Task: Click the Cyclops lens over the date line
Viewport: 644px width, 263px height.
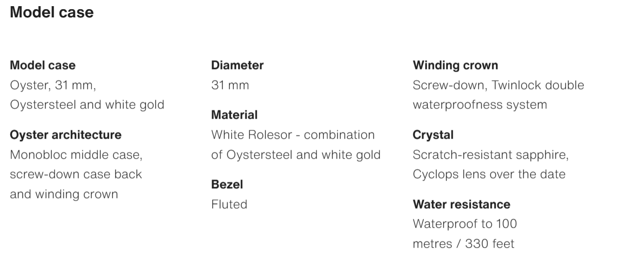Action: tap(489, 174)
